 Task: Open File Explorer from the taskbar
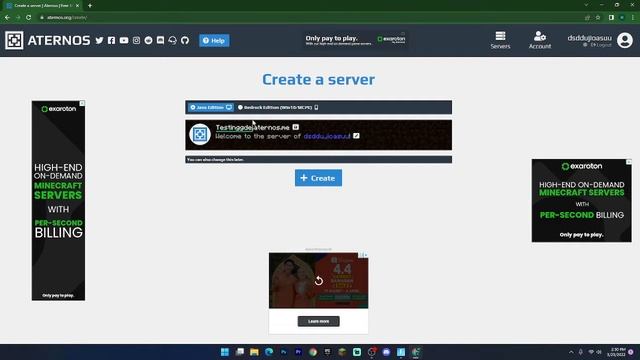click(x=254, y=352)
